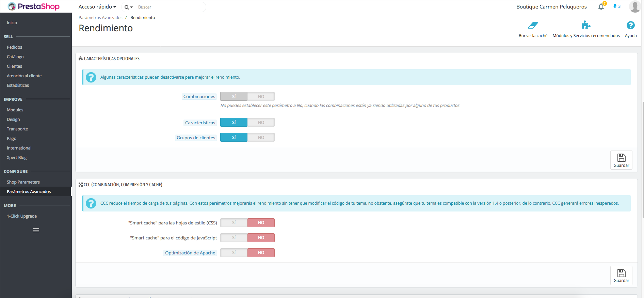The width and height of the screenshot is (644, 298).
Task: Enable Optimización de Apache with SÍ
Action: click(x=234, y=253)
